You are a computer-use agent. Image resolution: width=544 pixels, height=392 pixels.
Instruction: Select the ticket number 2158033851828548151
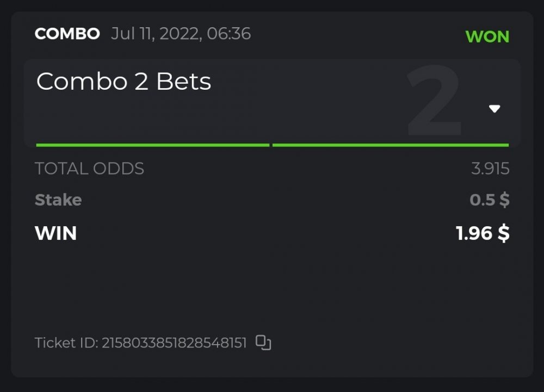(174, 343)
